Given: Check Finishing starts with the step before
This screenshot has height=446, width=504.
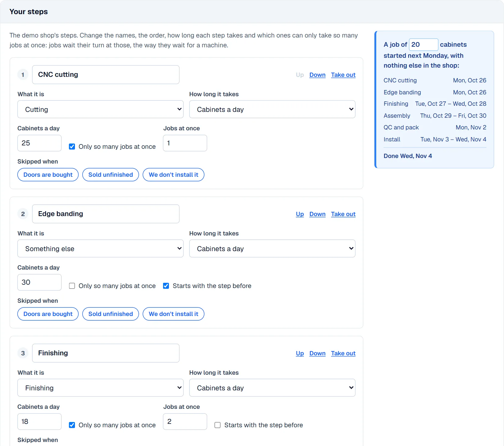Looking at the screenshot, I should click(x=217, y=425).
